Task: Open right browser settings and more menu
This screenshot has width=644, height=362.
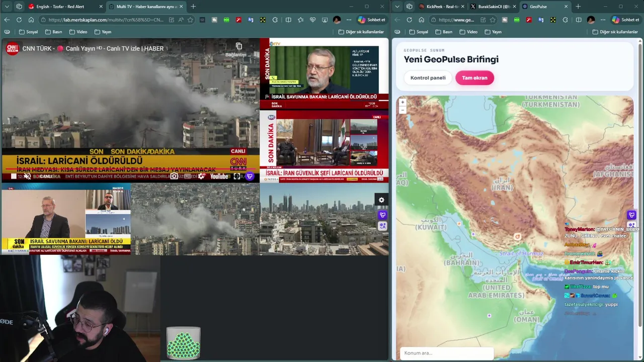Action: [603, 20]
